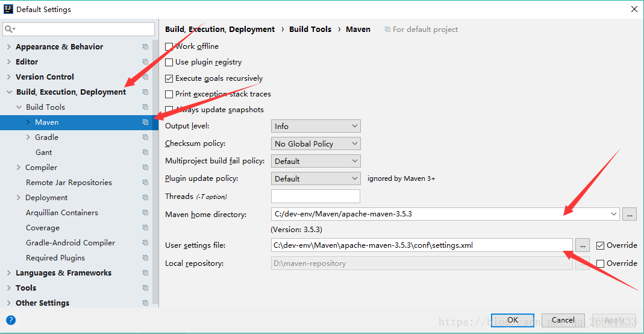Click the User settings file path field

(x=422, y=245)
